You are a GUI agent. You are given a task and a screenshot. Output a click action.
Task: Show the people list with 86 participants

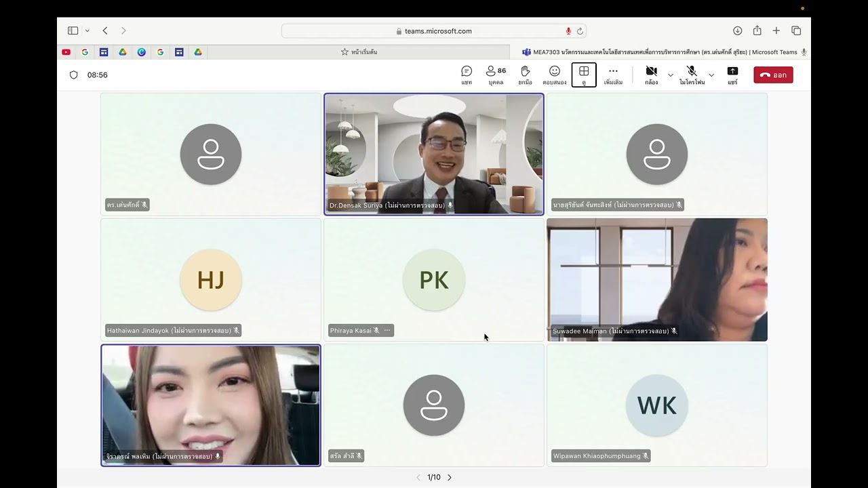coord(496,75)
